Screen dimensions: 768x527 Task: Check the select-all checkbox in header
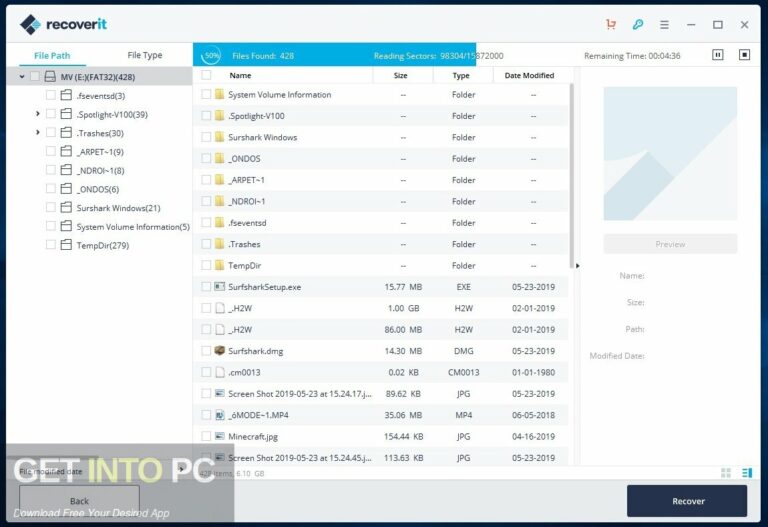(x=206, y=75)
